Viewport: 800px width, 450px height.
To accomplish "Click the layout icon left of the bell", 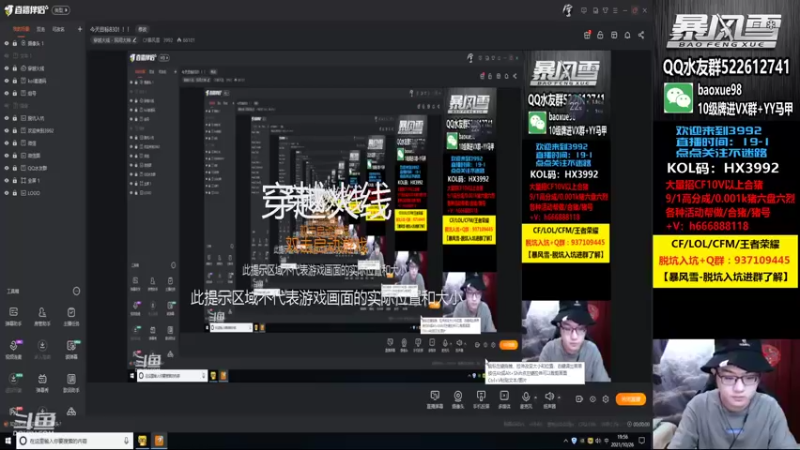I will click(614, 35).
